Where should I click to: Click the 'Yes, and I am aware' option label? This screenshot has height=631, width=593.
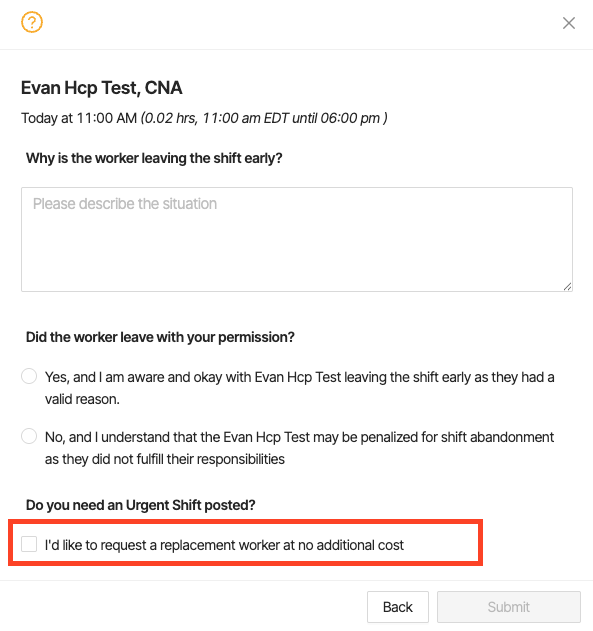pos(299,388)
